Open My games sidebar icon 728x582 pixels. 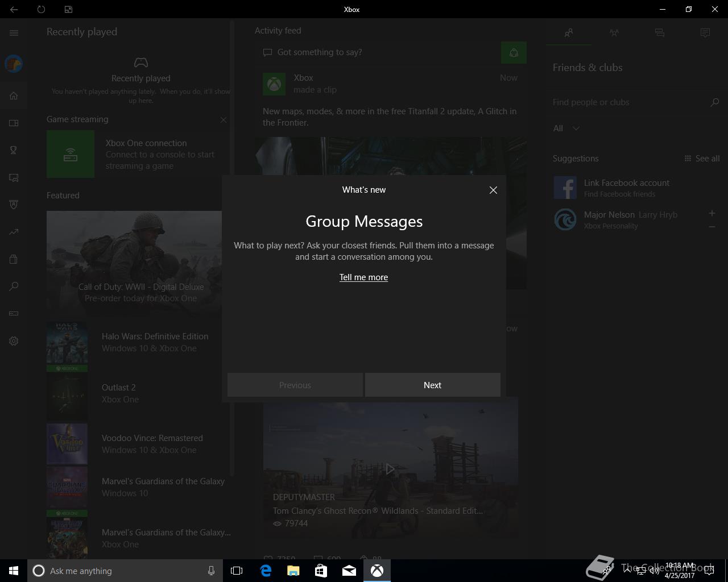[14, 123]
